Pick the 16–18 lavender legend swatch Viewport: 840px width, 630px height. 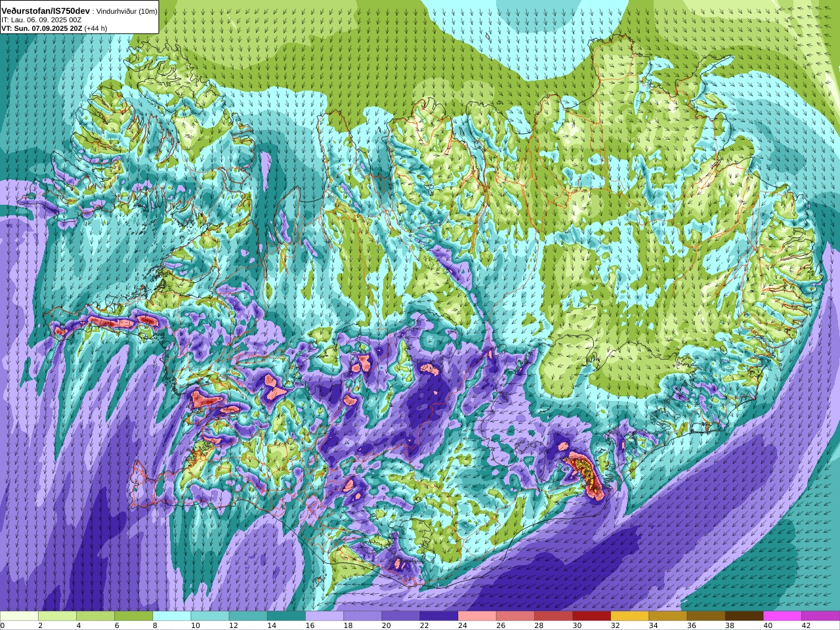click(324, 616)
